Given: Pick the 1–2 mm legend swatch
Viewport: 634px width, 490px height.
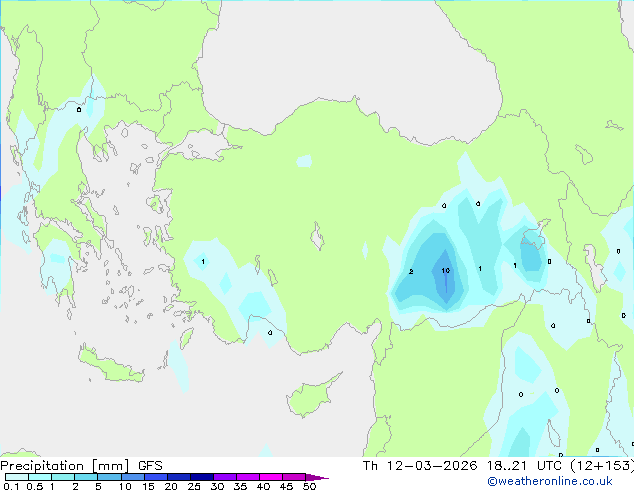Looking at the screenshot, I should tap(63, 477).
